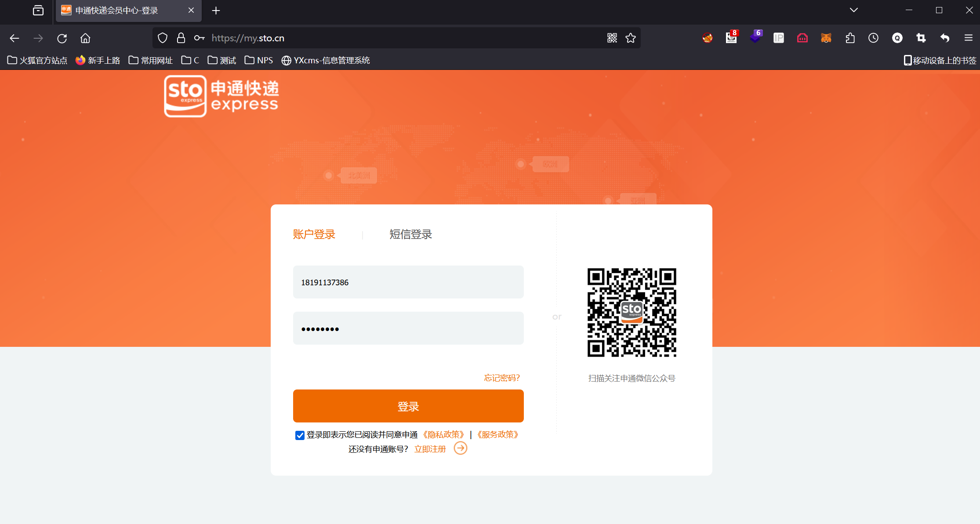Open the 火狐官方站点 bookmark folder
The width and height of the screenshot is (980, 524).
(37, 60)
